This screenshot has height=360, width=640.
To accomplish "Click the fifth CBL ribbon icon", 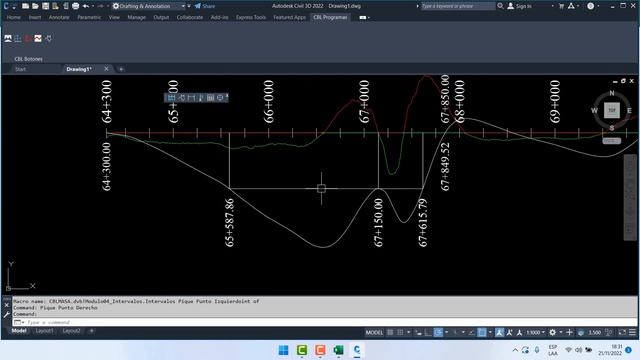I will click(x=48, y=38).
